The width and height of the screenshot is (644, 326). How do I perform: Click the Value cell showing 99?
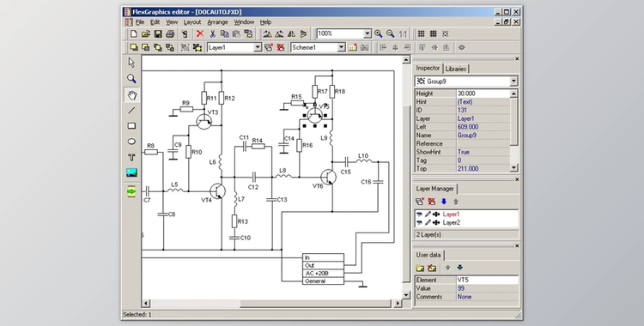pos(487,288)
